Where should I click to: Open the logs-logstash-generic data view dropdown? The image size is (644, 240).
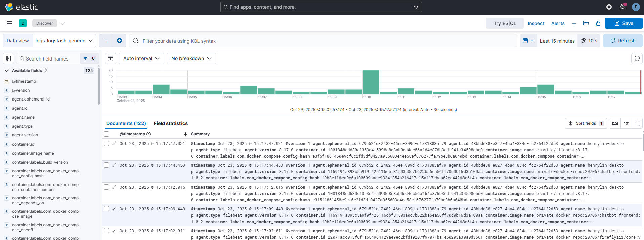pos(64,41)
